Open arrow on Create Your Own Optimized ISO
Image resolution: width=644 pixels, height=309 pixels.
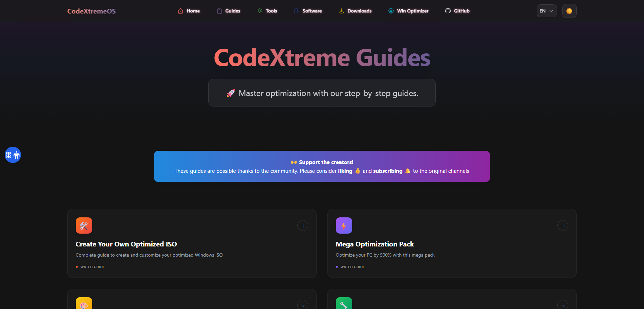pos(303,225)
